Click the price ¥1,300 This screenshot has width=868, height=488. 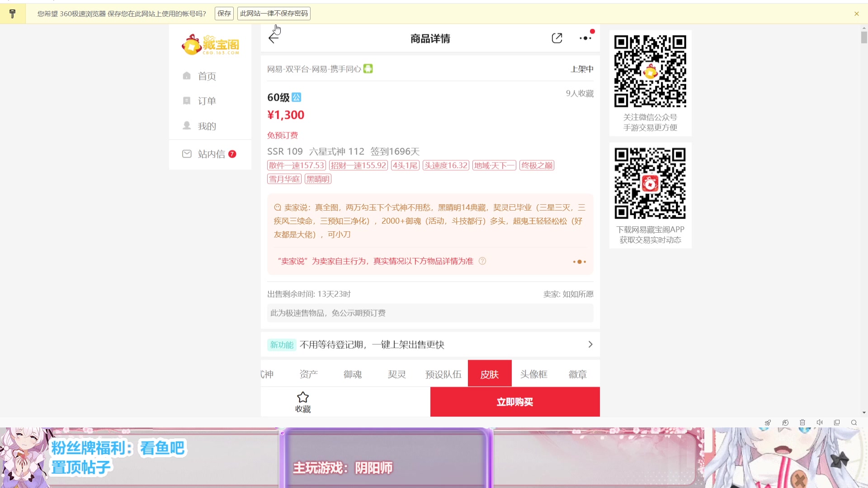point(286,115)
